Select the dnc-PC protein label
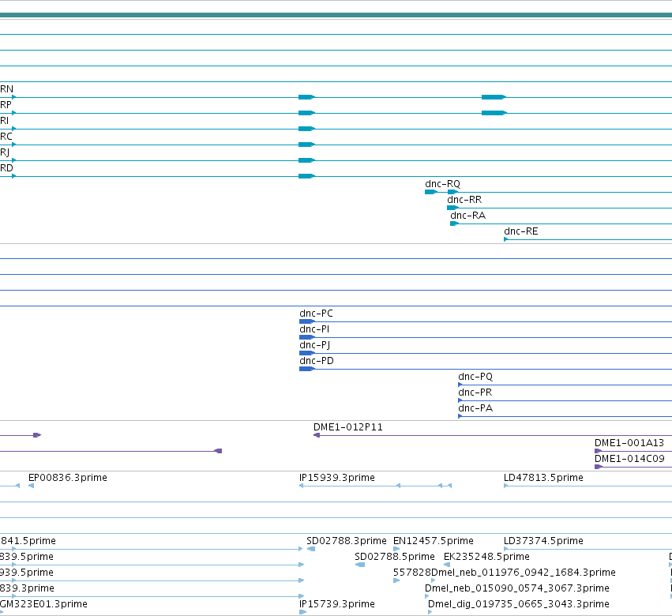672x616 pixels. coord(316,314)
